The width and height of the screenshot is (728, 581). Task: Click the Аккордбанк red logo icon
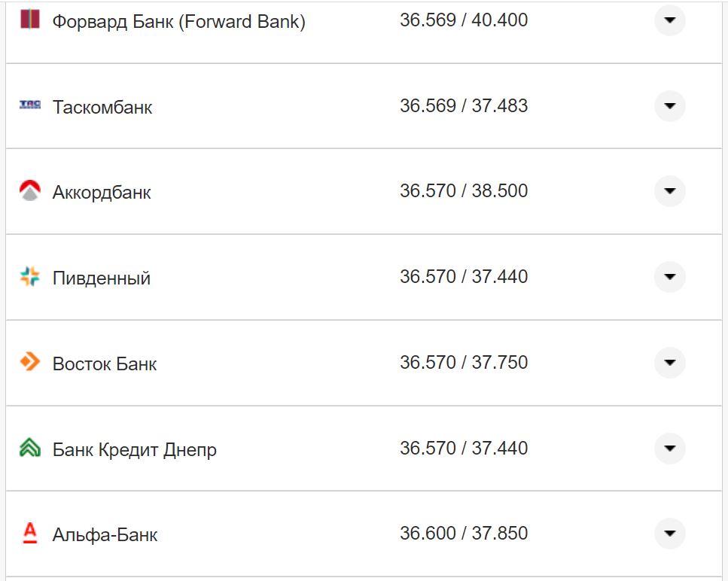coord(29,191)
